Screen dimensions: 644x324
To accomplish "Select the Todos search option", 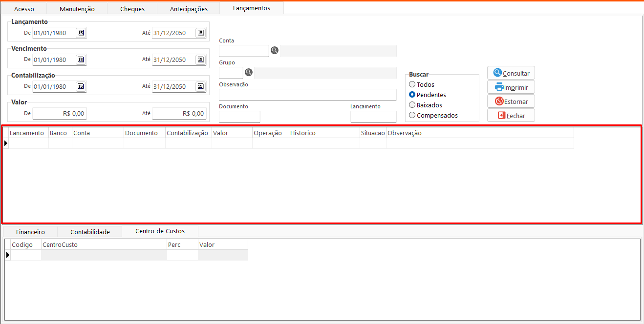I will (412, 84).
